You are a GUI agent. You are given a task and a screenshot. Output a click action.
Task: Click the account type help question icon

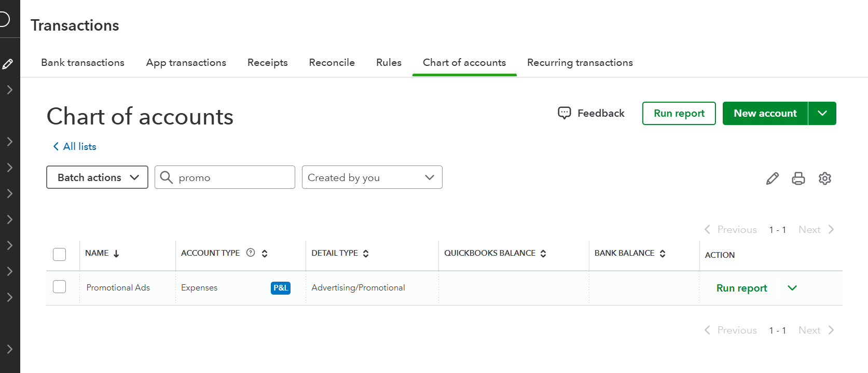[x=251, y=253]
